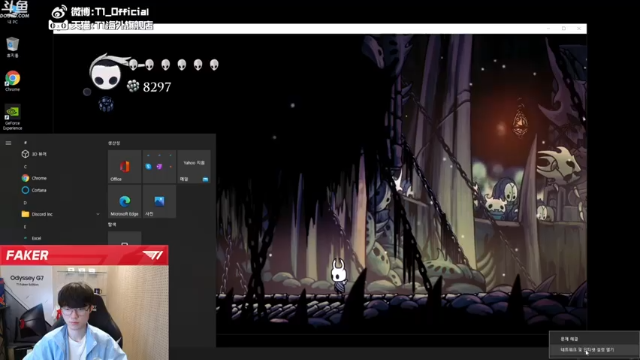Launch 3D viewer from the app list
The height and width of the screenshot is (360, 640).
[x=34, y=154]
